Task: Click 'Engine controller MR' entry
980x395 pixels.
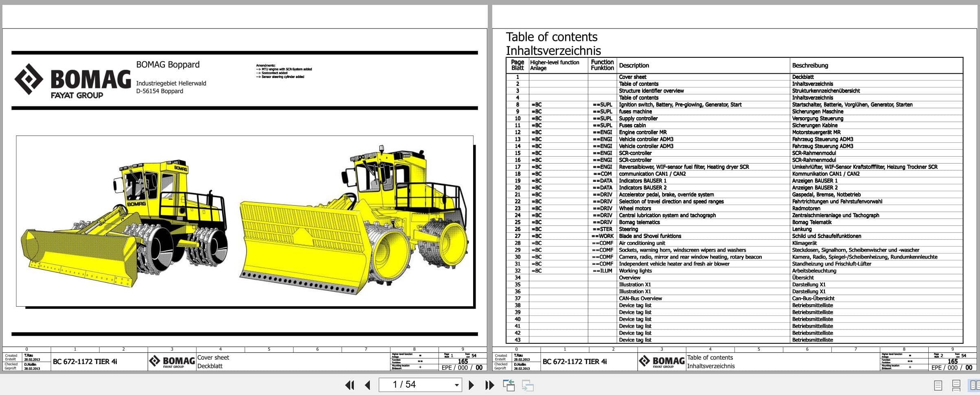Action: point(643,132)
